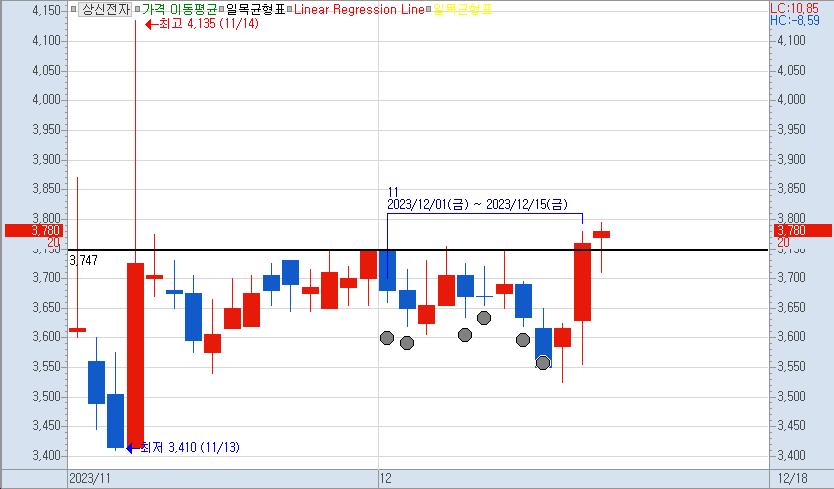This screenshot has height=489, width=834.
Task: Toggle the Linear Regression Line legend
Action: coord(358,9)
